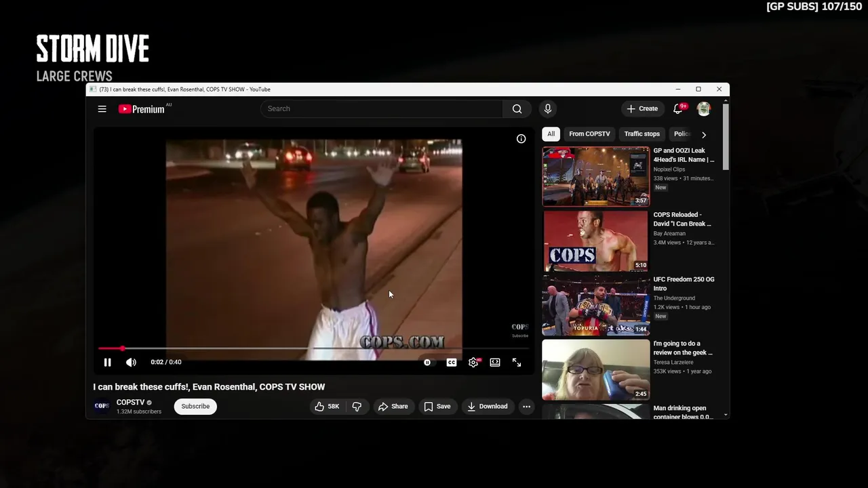This screenshot has height=488, width=868.
Task: Click the Create button
Action: (x=642, y=108)
